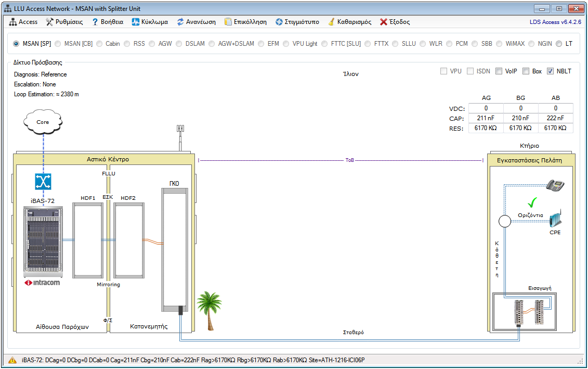This screenshot has height=369, width=588.
Task: Select the iBAS-72 MSAN rack icon
Action: coord(43,242)
